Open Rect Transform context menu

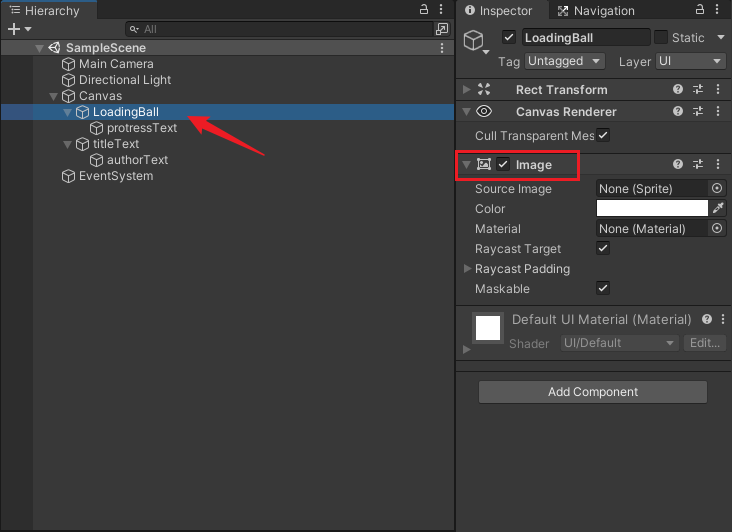tap(718, 89)
